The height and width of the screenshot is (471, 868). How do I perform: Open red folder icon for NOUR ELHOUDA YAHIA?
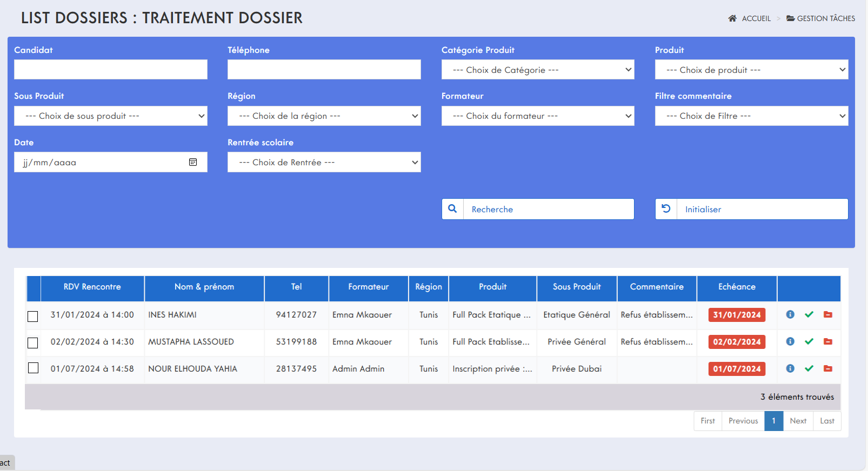click(827, 368)
